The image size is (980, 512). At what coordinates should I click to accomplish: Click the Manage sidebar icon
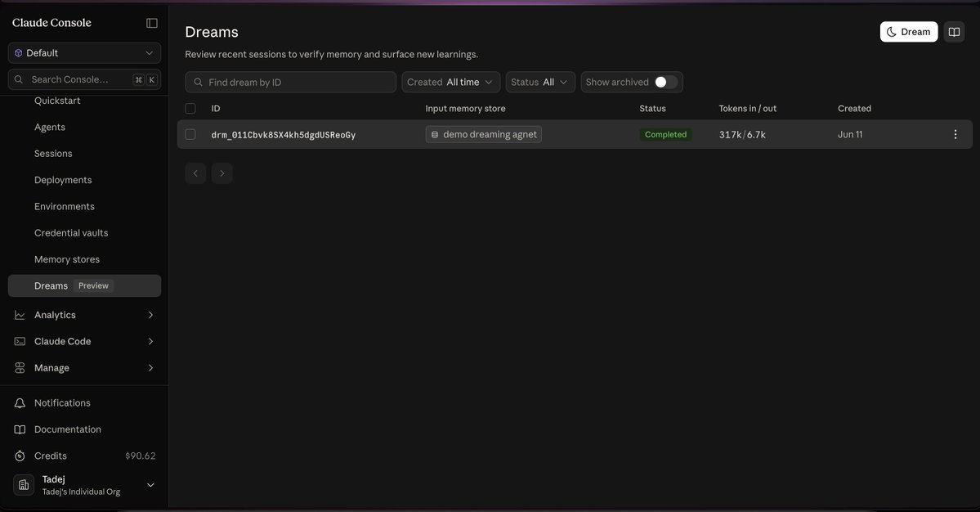click(20, 367)
